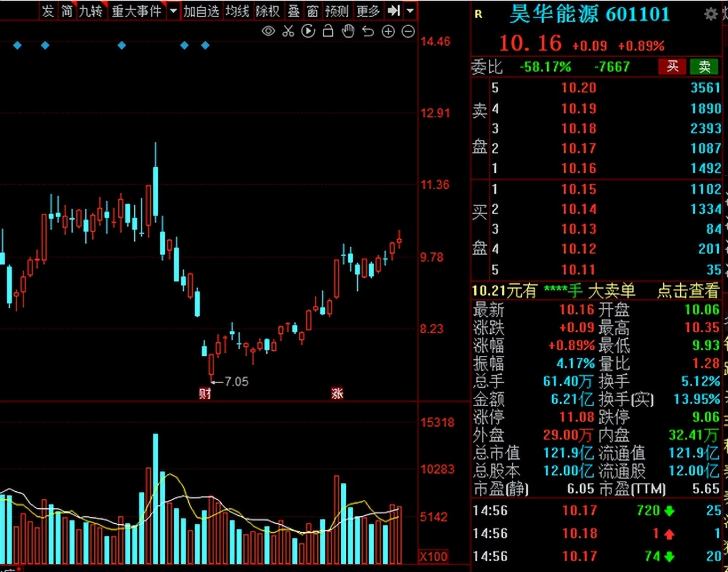
Task: Open the 九转 indicator button
Action: (x=91, y=11)
